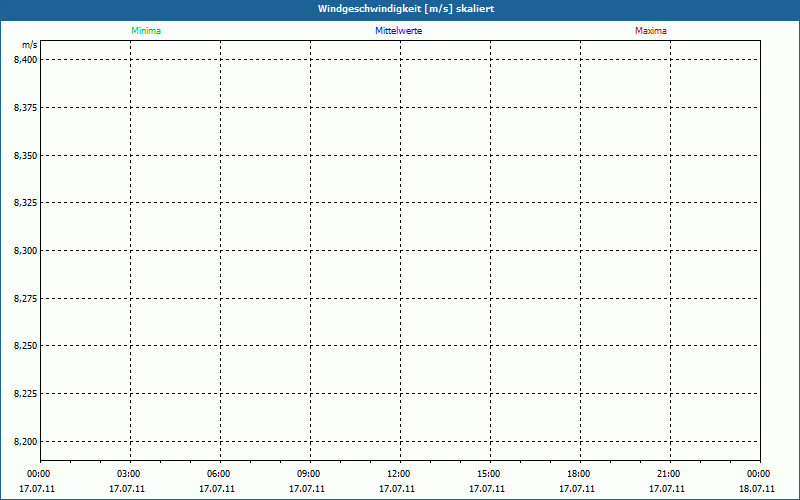Click the blue Mittelwerte legend label
The image size is (800, 500).
pos(398,31)
